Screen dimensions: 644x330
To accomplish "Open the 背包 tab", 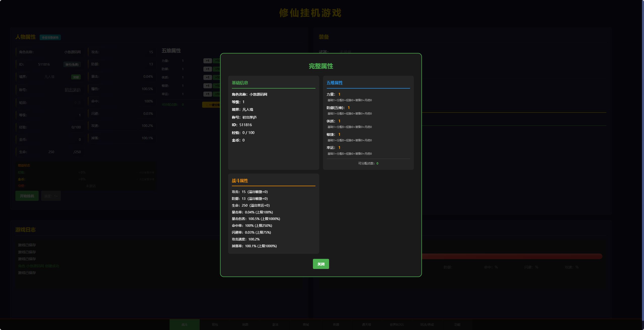I will (215, 324).
